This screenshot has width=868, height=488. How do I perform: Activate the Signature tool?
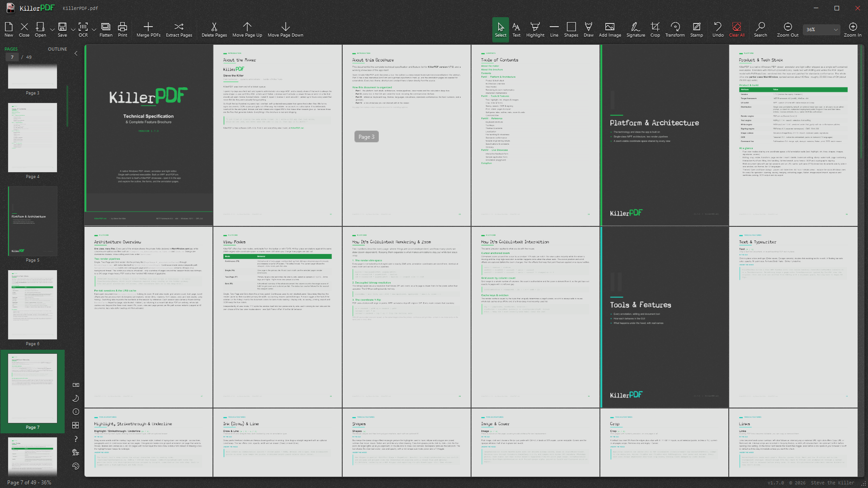(x=636, y=29)
